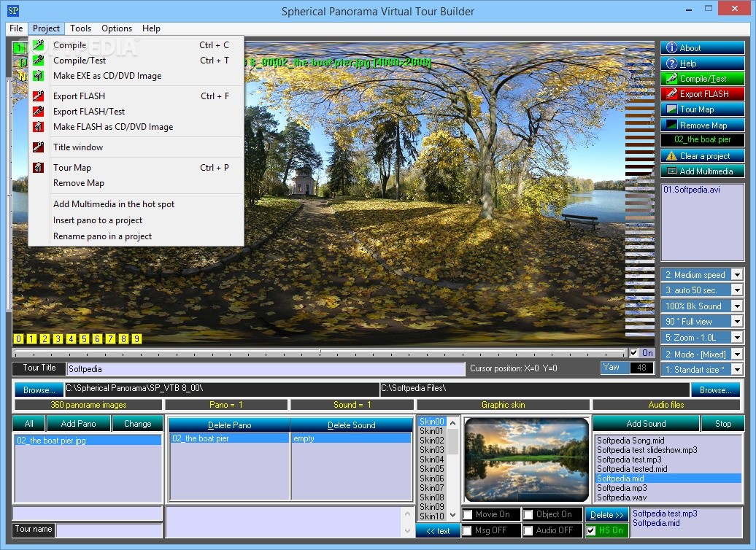Click the SP application icon in title bar
The height and width of the screenshot is (550, 756).
point(13,10)
